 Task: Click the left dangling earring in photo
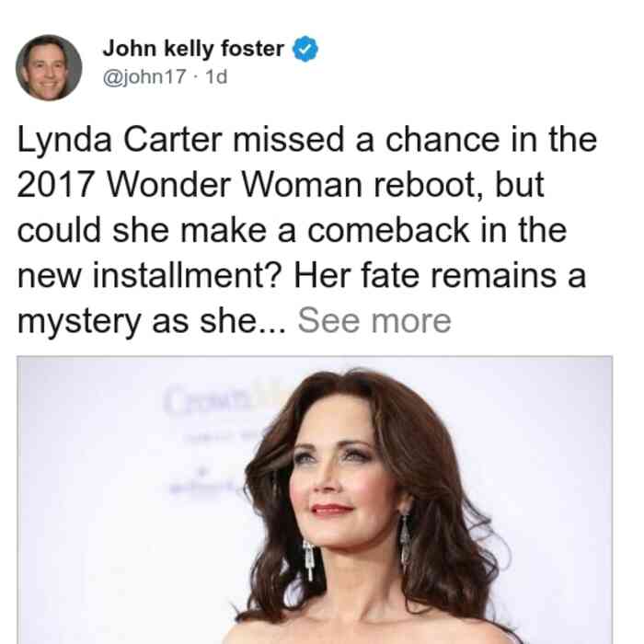[x=309, y=559]
